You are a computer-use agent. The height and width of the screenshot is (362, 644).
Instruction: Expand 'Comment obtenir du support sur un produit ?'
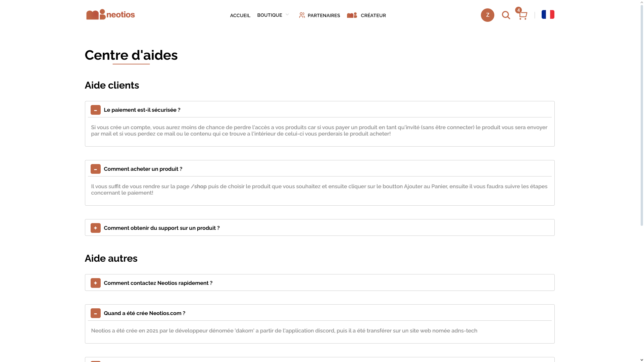[x=96, y=228]
